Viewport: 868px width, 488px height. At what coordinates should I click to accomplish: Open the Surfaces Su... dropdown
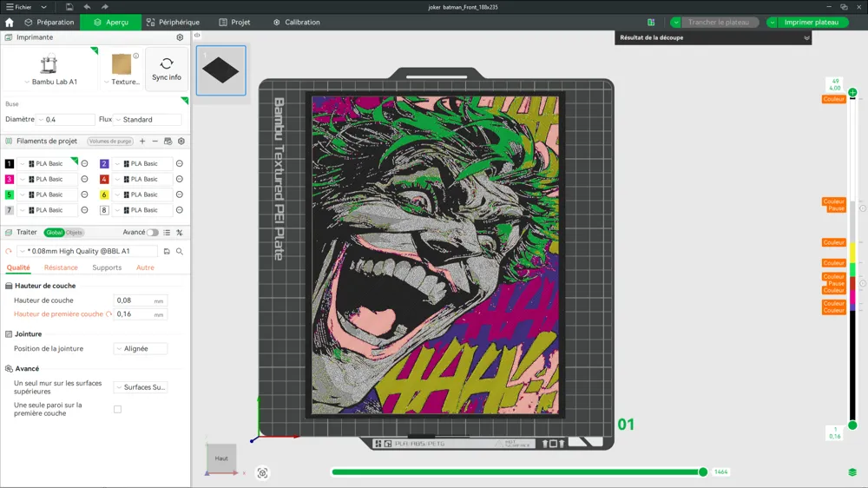(x=141, y=387)
